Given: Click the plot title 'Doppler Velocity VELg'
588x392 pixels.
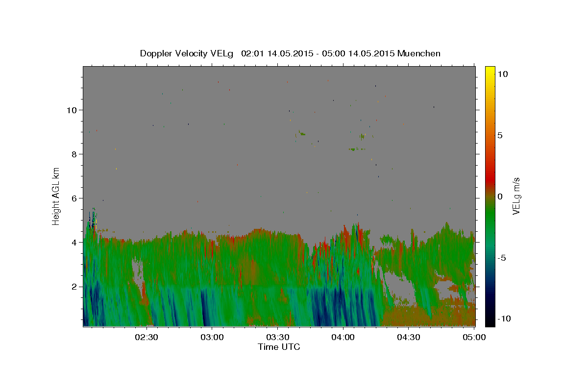Looking at the screenshot, I should tap(188, 53).
